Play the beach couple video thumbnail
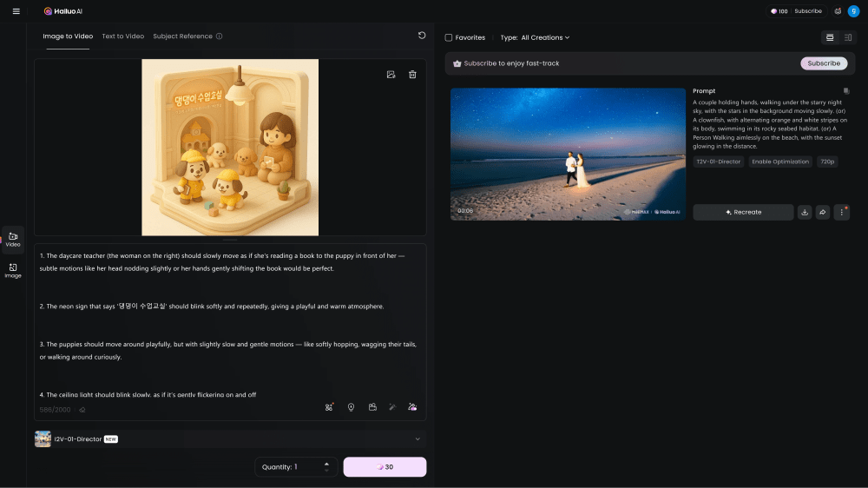Image resolution: width=868 pixels, height=488 pixels. pyautogui.click(x=568, y=154)
